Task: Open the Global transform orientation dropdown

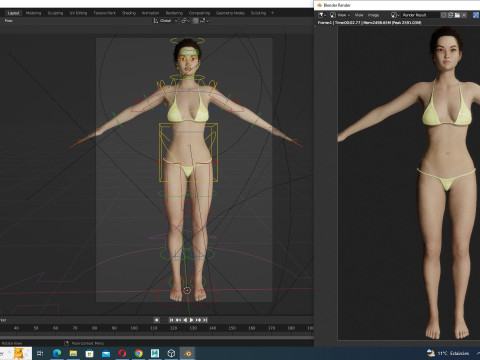Action: (x=165, y=21)
